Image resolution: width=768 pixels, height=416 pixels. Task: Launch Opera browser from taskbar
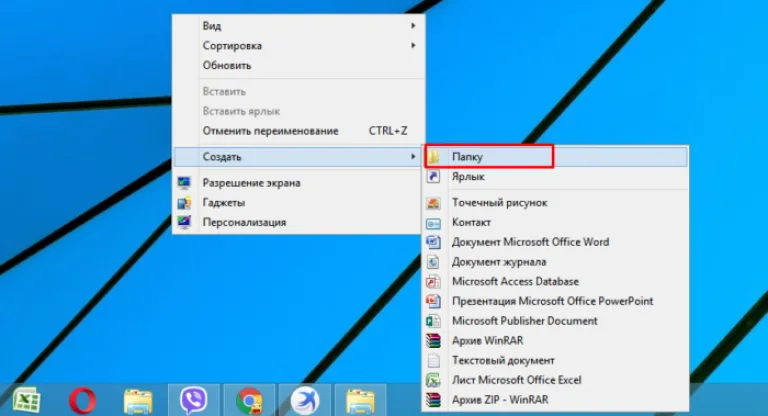click(x=82, y=400)
